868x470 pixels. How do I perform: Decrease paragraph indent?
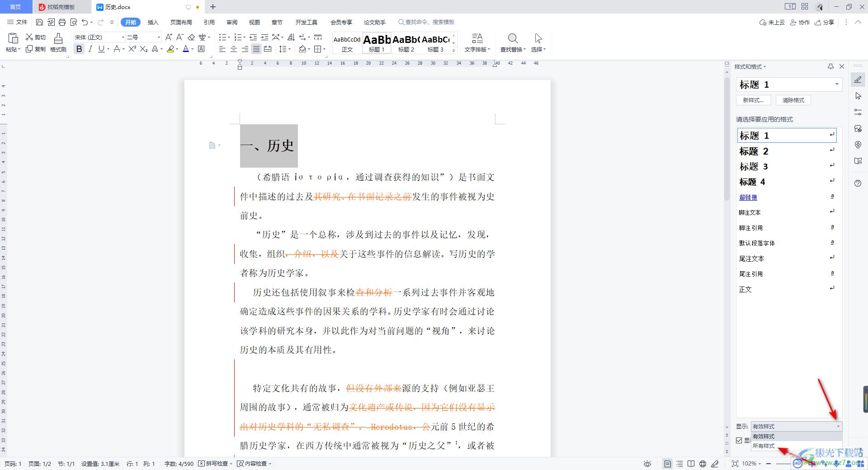click(x=253, y=37)
